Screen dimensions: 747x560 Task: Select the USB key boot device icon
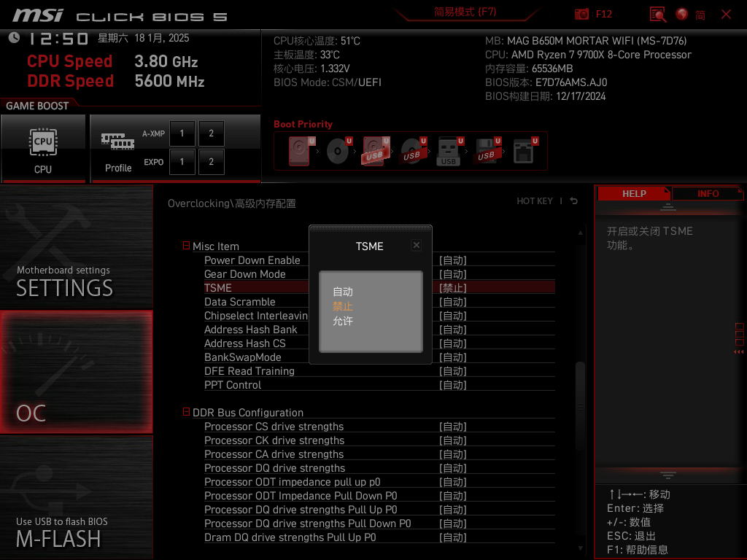click(x=449, y=151)
